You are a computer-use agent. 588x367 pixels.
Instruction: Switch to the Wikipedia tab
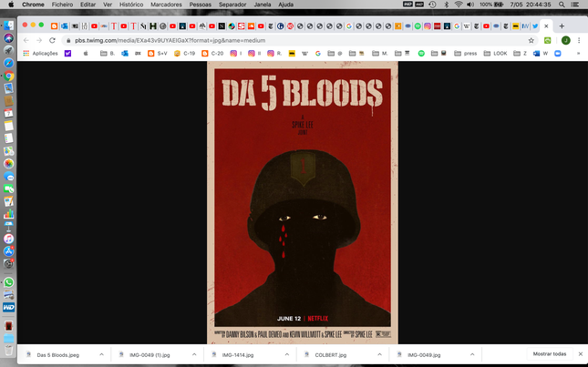467,25
